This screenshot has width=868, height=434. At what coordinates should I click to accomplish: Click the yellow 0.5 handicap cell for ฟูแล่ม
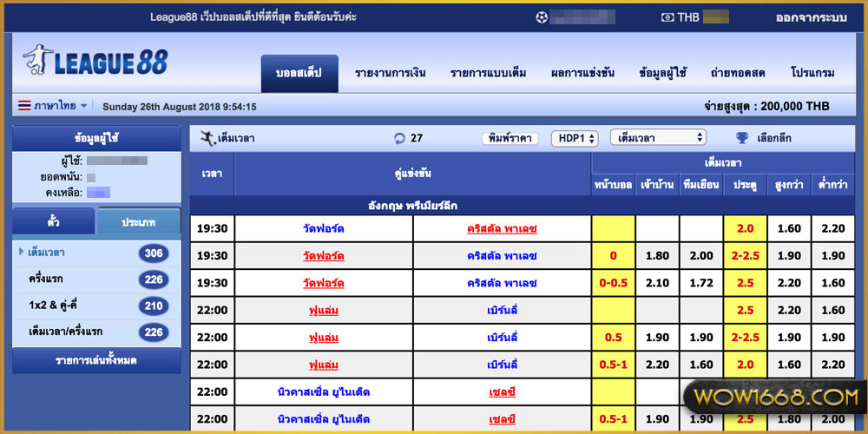(613, 338)
